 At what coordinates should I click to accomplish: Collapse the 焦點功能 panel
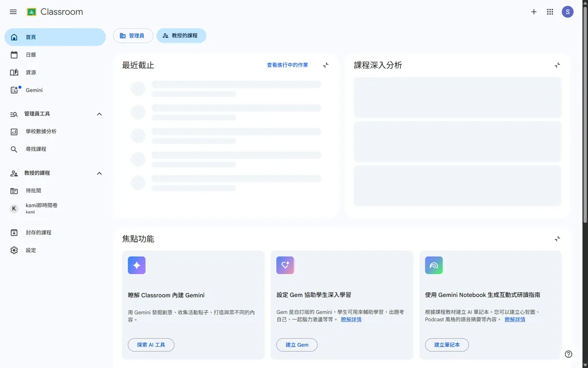(x=557, y=238)
